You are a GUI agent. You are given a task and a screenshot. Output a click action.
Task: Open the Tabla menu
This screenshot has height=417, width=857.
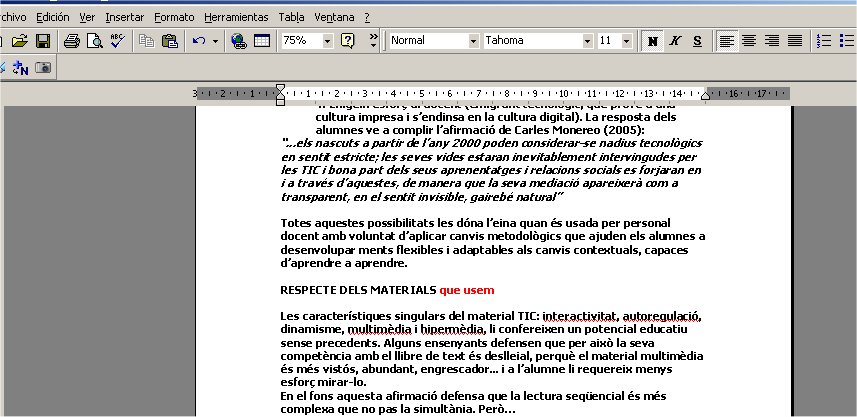click(x=291, y=17)
